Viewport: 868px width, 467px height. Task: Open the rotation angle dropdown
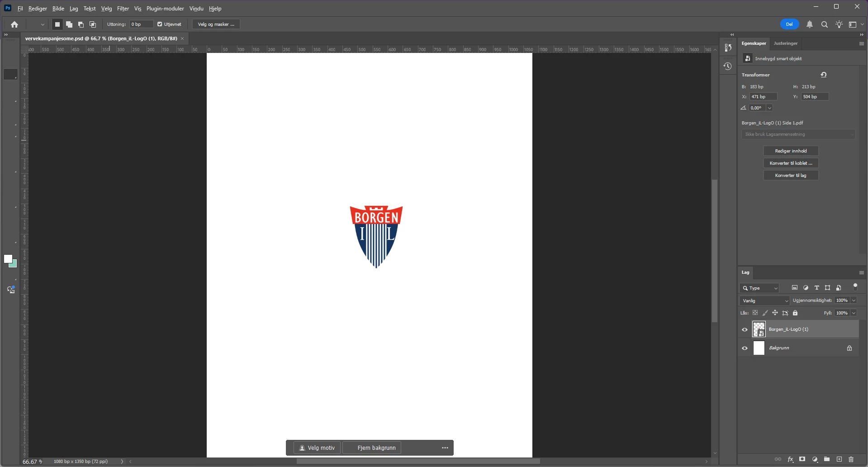[x=769, y=108]
